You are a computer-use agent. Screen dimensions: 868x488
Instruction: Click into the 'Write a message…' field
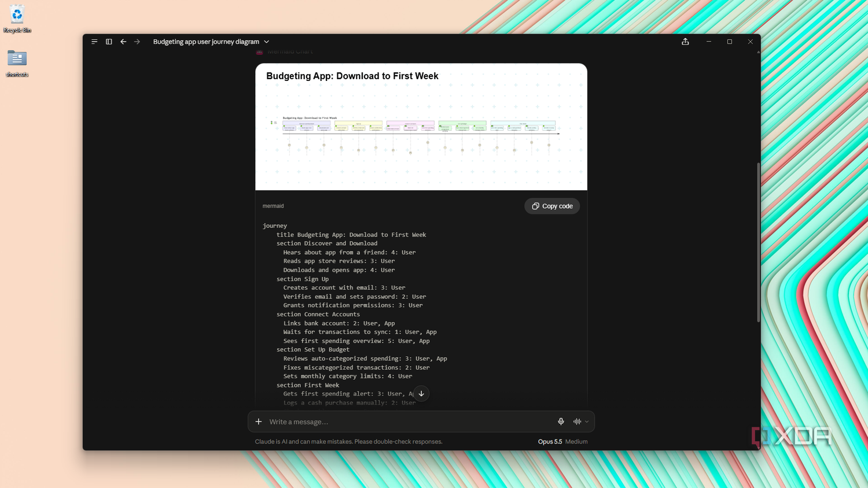[410, 422]
